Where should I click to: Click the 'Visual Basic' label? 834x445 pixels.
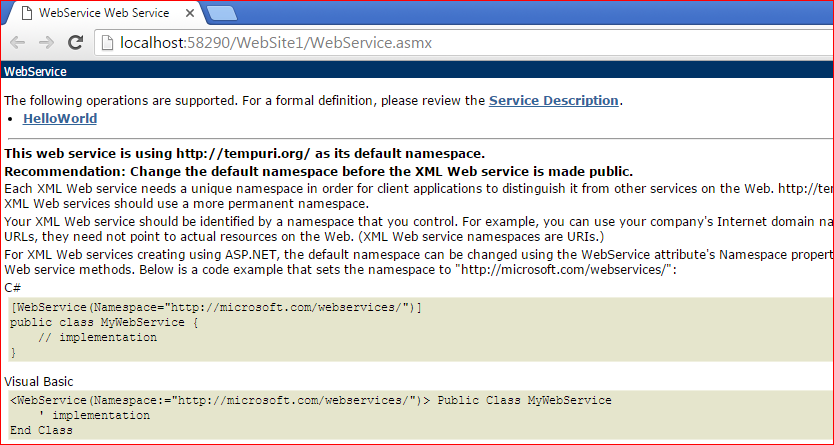point(39,381)
